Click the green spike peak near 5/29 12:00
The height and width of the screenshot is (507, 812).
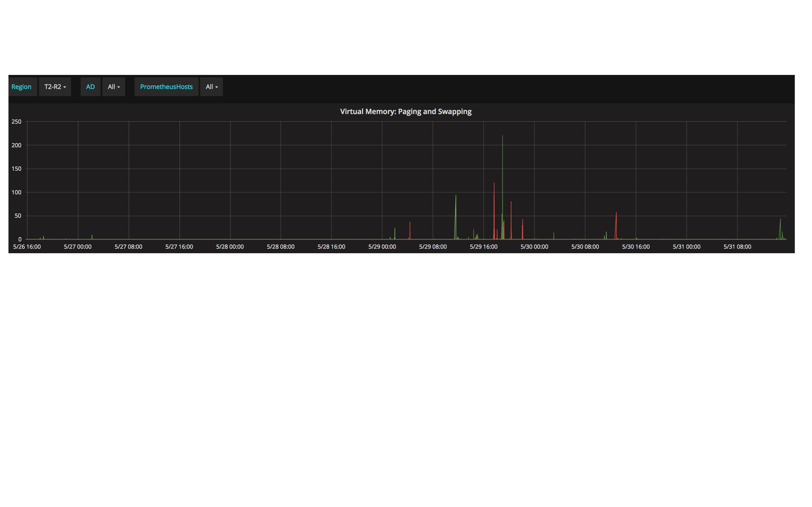click(456, 197)
